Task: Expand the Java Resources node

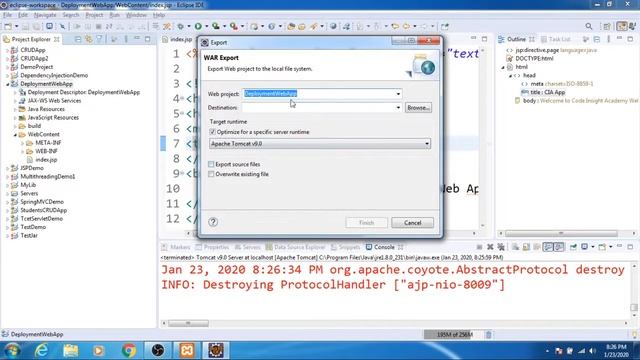Action: click(x=15, y=109)
